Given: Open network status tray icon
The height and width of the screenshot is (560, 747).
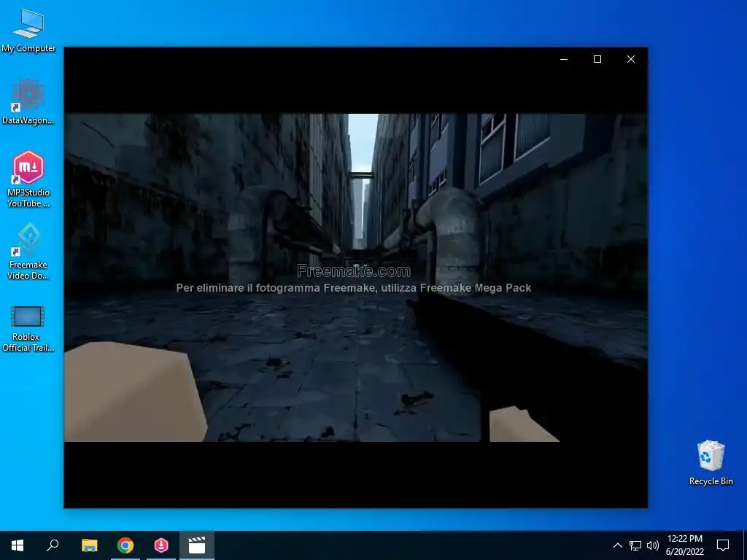Looking at the screenshot, I should [x=635, y=545].
